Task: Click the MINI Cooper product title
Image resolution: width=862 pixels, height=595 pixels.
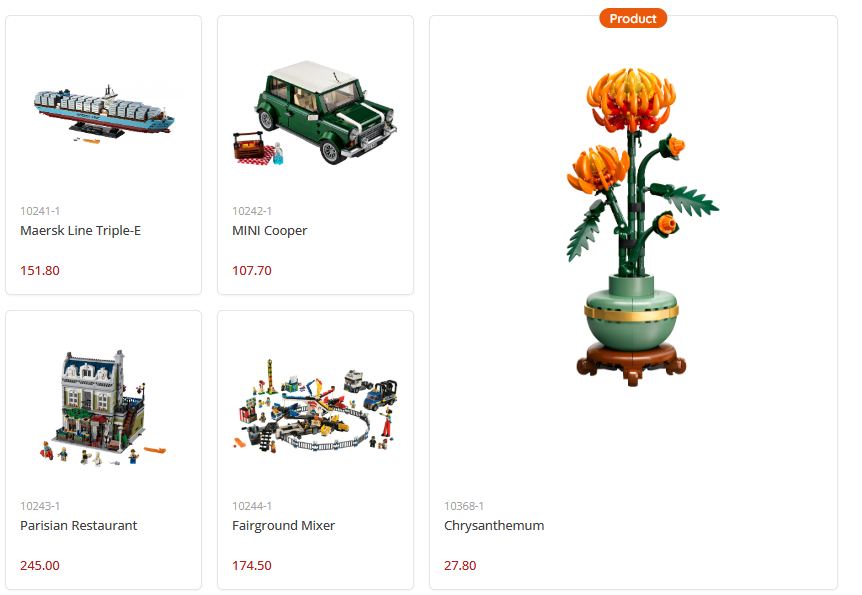Action: tap(269, 231)
